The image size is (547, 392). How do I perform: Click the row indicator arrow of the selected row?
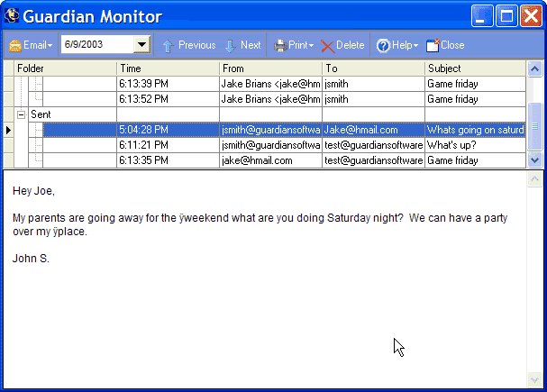click(8, 130)
